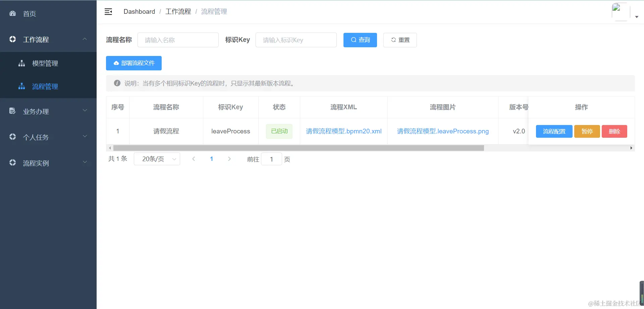Select 流程管理 menu item
Screen dimensions: 644x309
click(x=48, y=86)
